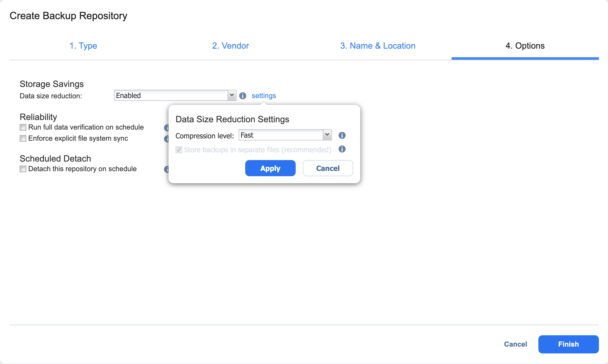
Task: Click info icon for Run full data verification
Action: pyautogui.click(x=166, y=128)
